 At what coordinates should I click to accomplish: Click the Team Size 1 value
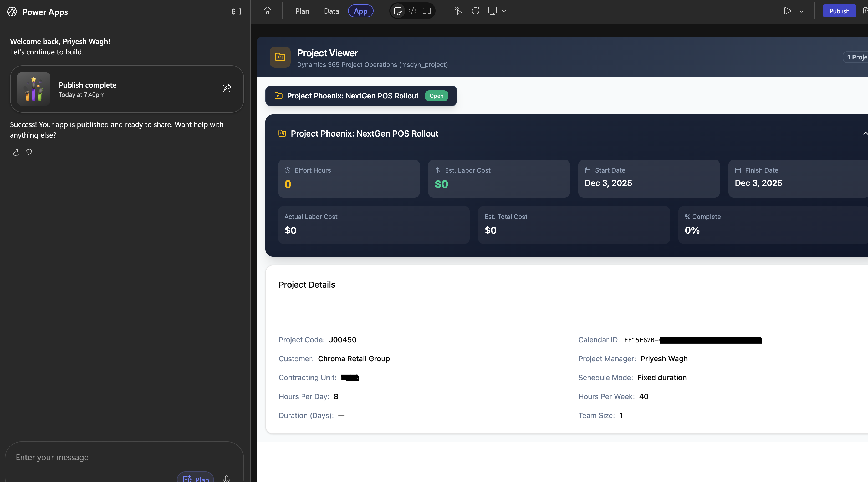621,415
